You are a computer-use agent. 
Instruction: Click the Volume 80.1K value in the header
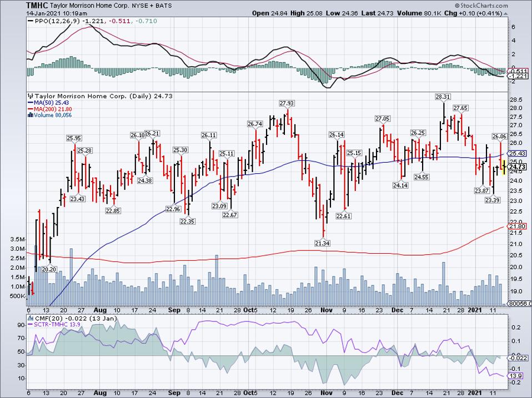(x=418, y=13)
